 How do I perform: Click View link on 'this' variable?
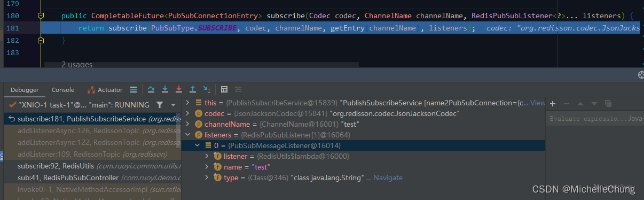coord(538,103)
